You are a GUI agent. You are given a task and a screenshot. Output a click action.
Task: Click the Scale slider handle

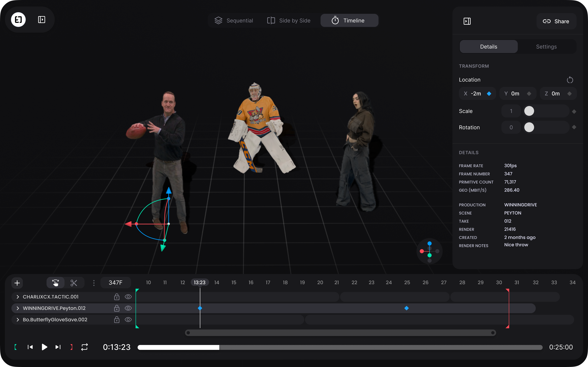point(529,111)
